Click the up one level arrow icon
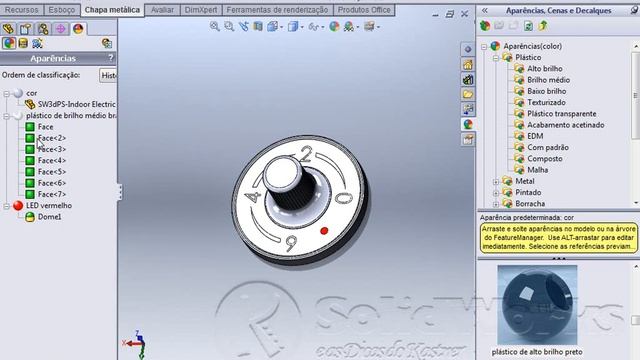640x360 pixels. click(x=543, y=26)
